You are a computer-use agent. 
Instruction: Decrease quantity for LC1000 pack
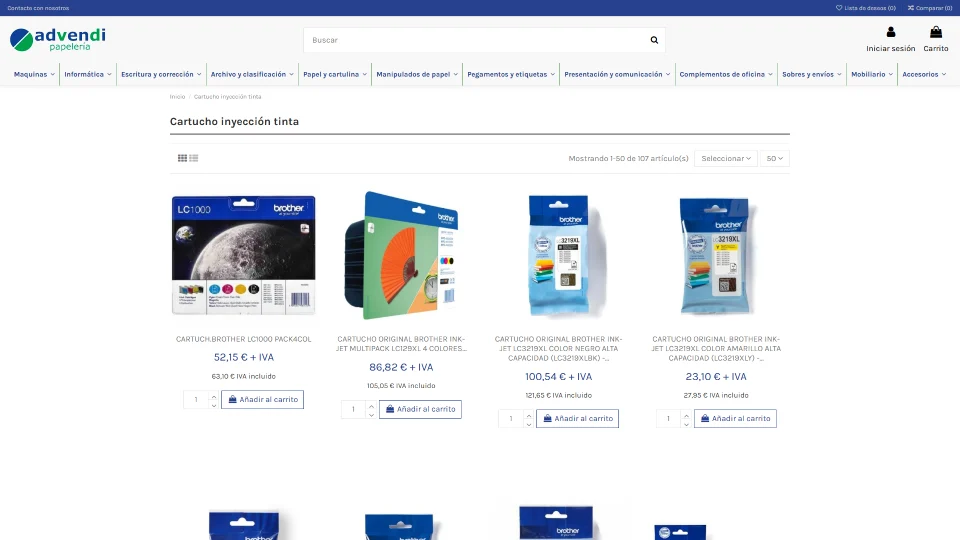tap(214, 404)
